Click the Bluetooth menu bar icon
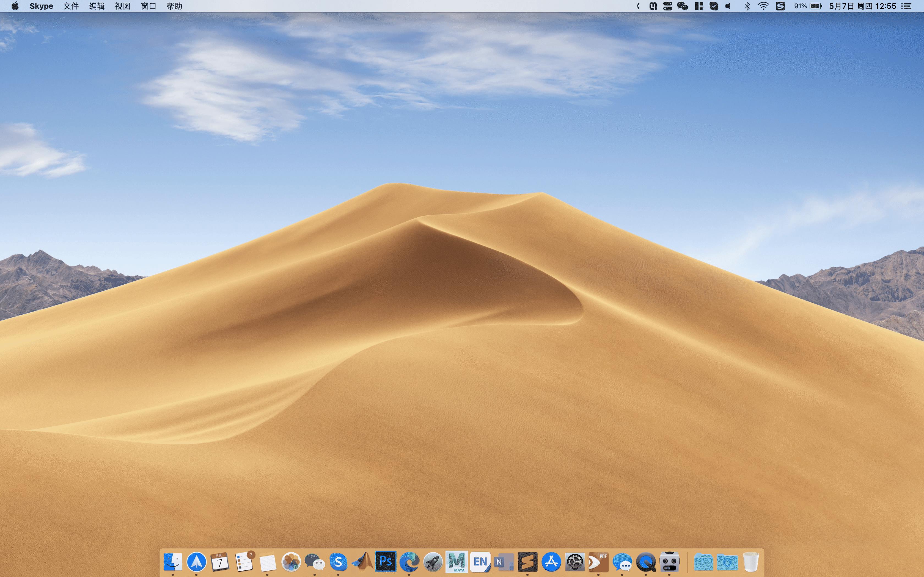The height and width of the screenshot is (577, 924). [747, 6]
